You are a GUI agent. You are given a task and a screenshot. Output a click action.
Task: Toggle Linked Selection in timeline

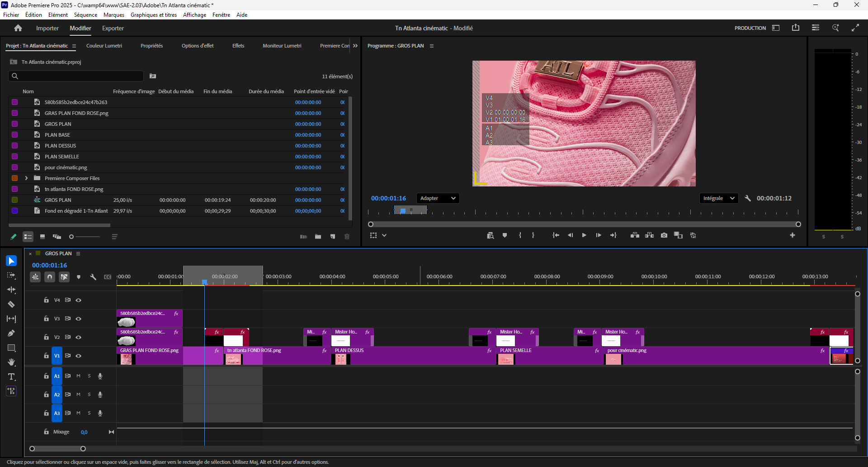(x=64, y=277)
